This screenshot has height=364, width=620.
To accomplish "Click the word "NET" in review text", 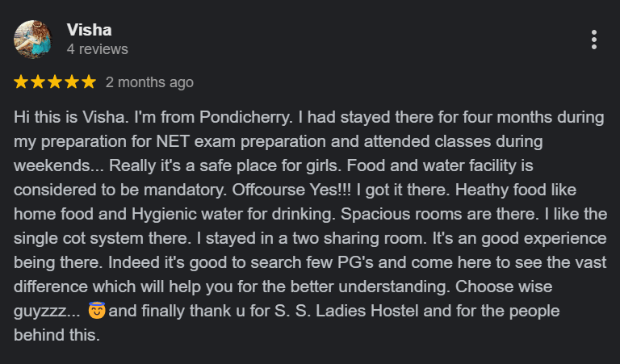I will click(173, 141).
